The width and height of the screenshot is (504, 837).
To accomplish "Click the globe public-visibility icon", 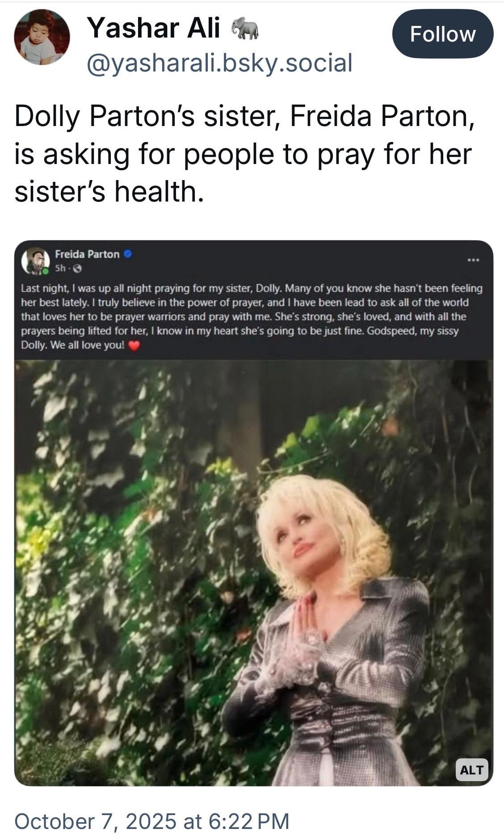I will pos(77,269).
